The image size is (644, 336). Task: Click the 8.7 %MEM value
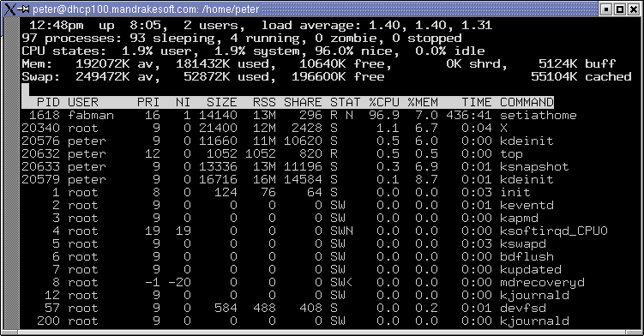click(427, 179)
